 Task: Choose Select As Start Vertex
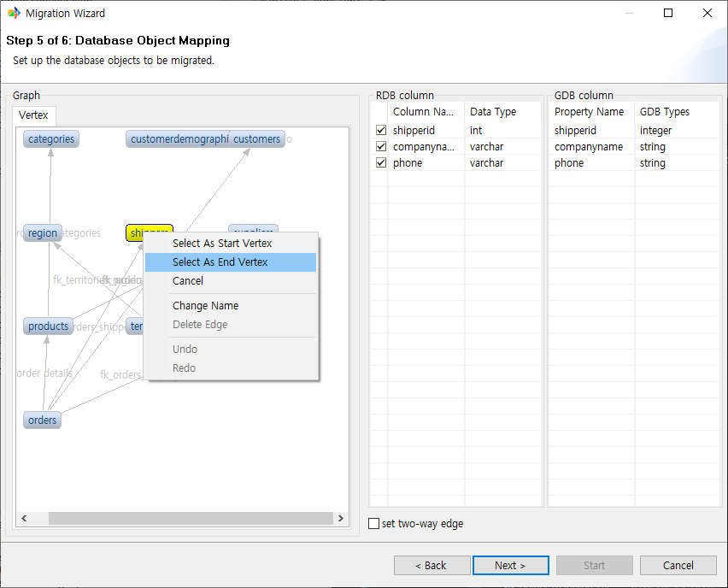click(x=222, y=244)
